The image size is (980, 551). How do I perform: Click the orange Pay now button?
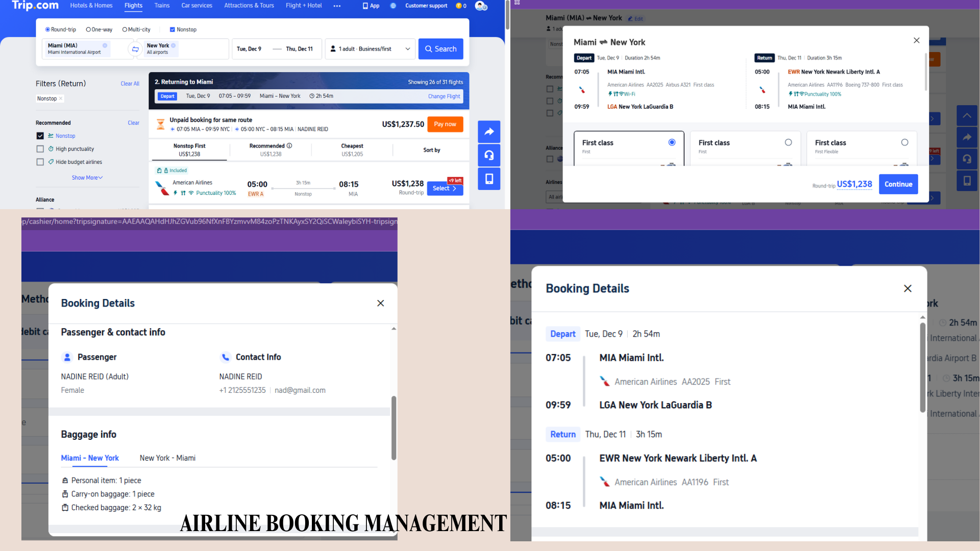pos(445,124)
